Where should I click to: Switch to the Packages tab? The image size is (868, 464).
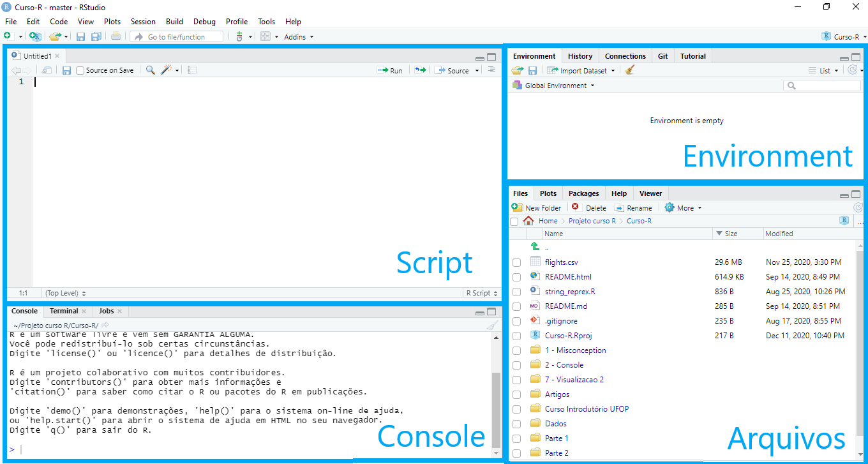(x=583, y=193)
